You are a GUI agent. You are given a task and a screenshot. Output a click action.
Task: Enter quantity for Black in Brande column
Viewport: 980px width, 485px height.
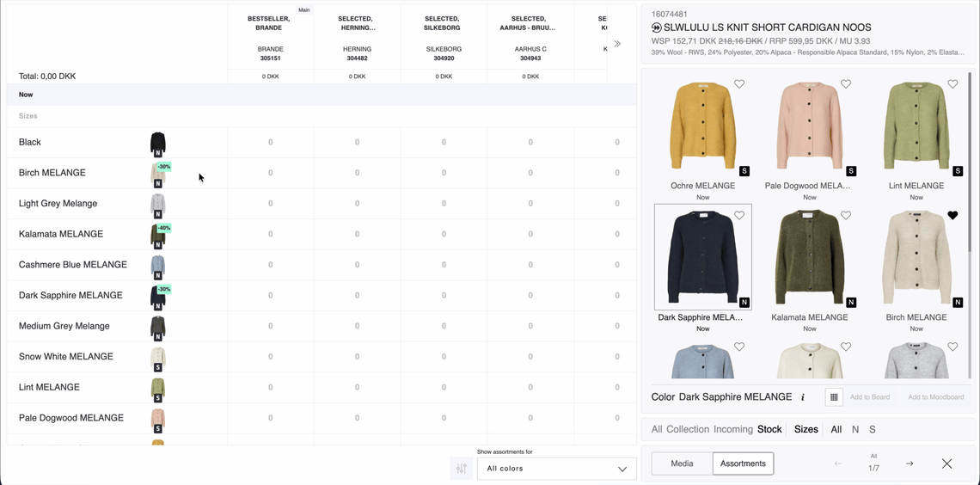(x=270, y=143)
